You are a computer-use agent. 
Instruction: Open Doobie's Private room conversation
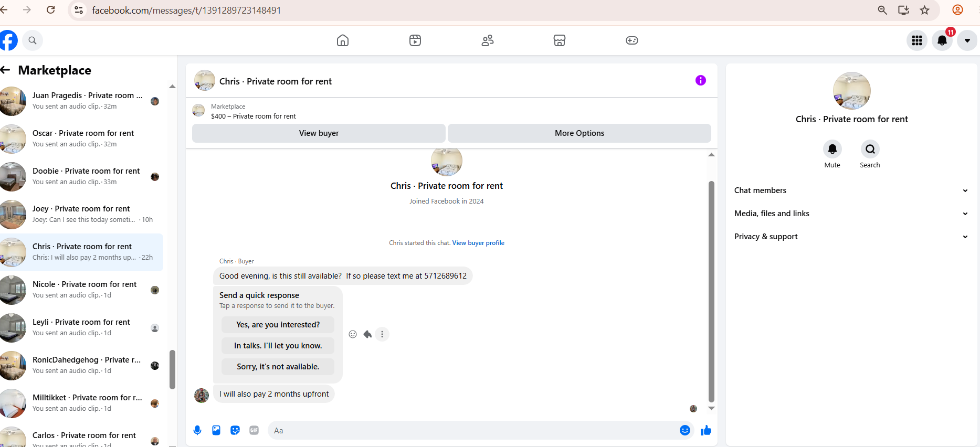click(81, 177)
